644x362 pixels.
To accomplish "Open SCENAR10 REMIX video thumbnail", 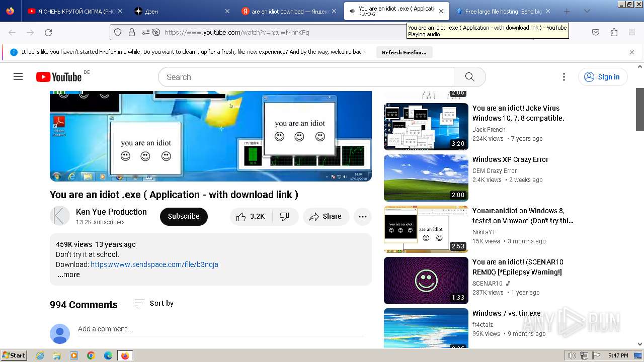I will 426,281.
